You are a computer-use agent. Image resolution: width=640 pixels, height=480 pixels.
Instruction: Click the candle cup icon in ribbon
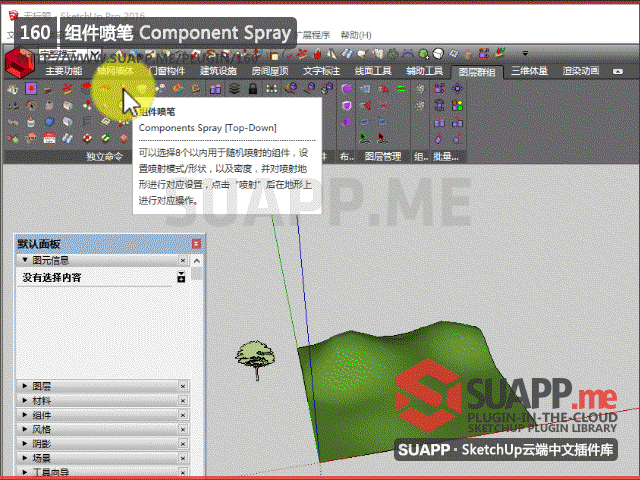pos(31,122)
